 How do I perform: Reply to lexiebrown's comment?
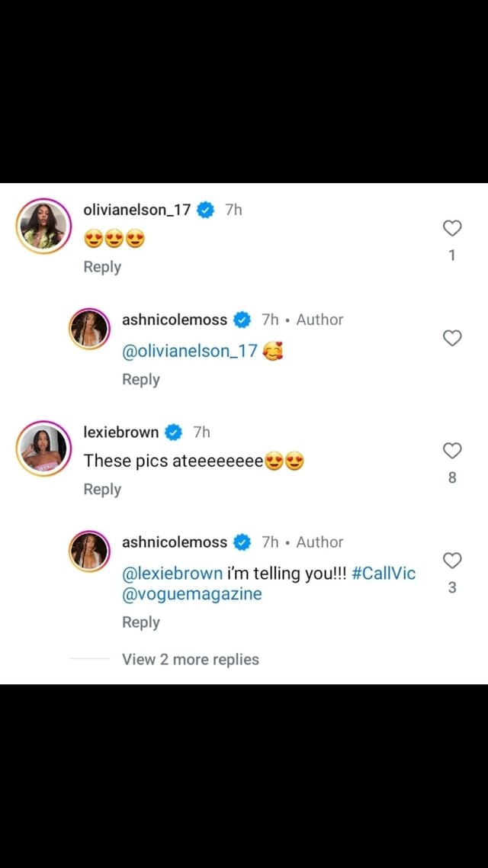coord(102,490)
